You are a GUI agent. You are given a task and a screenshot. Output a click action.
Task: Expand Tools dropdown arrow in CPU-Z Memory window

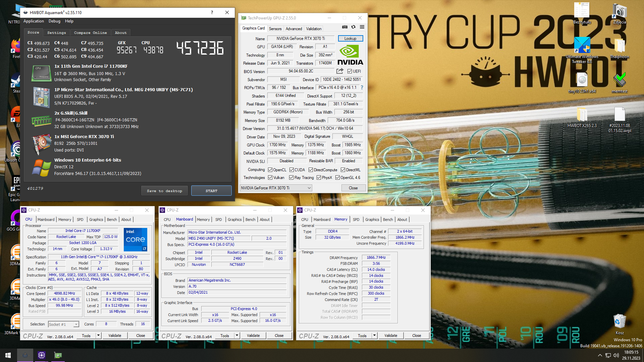click(374, 336)
